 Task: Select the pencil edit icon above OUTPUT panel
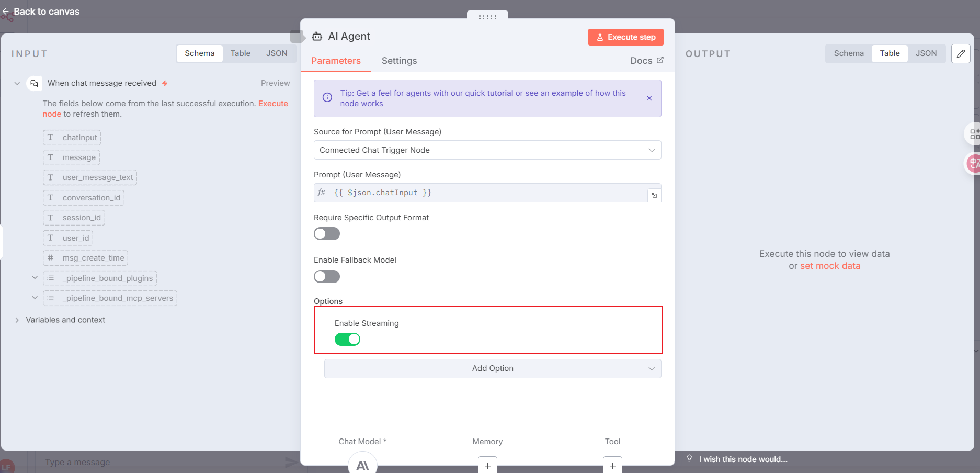click(x=961, y=54)
